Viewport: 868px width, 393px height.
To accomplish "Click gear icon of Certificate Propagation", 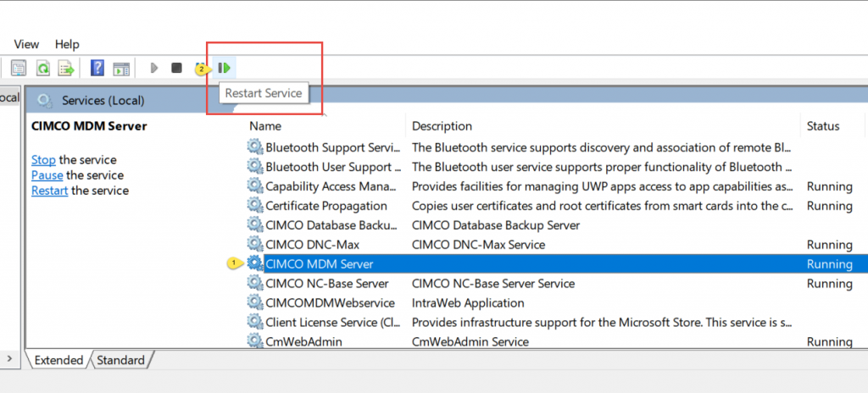I will pyautogui.click(x=254, y=205).
